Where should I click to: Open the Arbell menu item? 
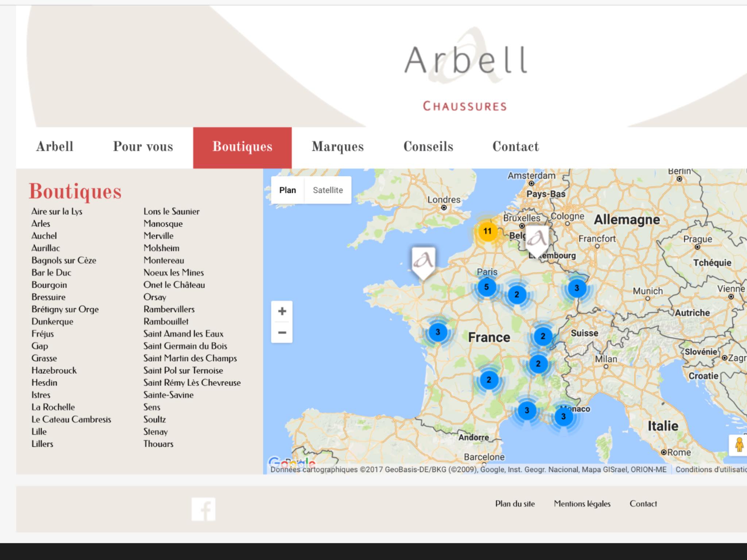coord(55,147)
